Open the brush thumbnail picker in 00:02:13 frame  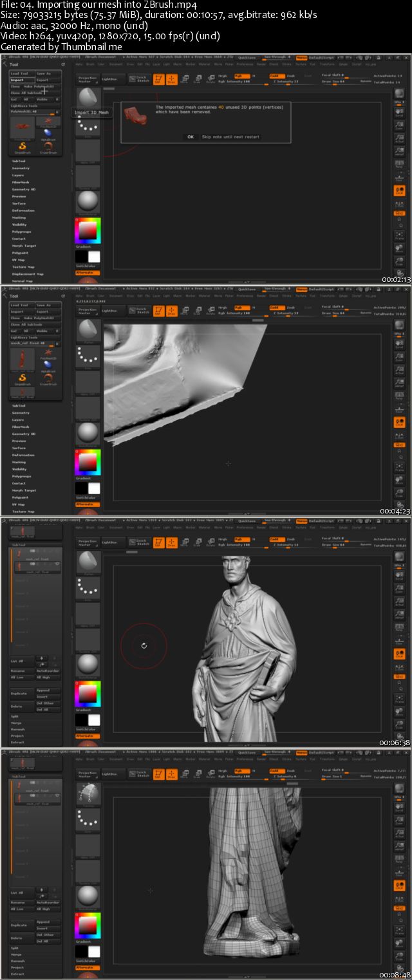[x=88, y=100]
